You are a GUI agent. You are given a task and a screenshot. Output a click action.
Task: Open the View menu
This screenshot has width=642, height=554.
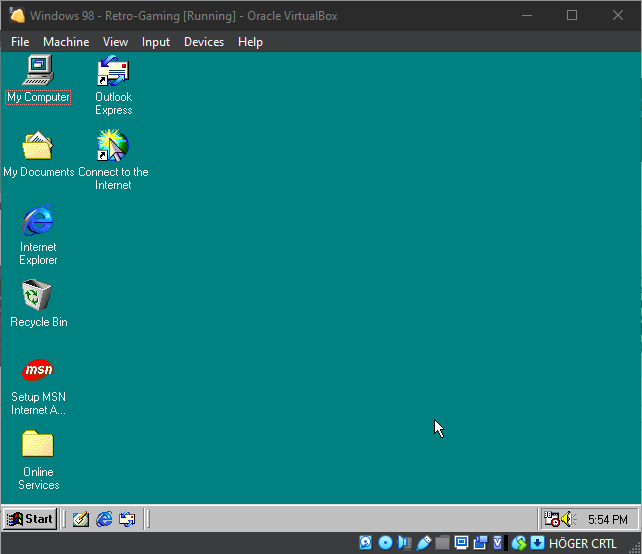coord(115,42)
